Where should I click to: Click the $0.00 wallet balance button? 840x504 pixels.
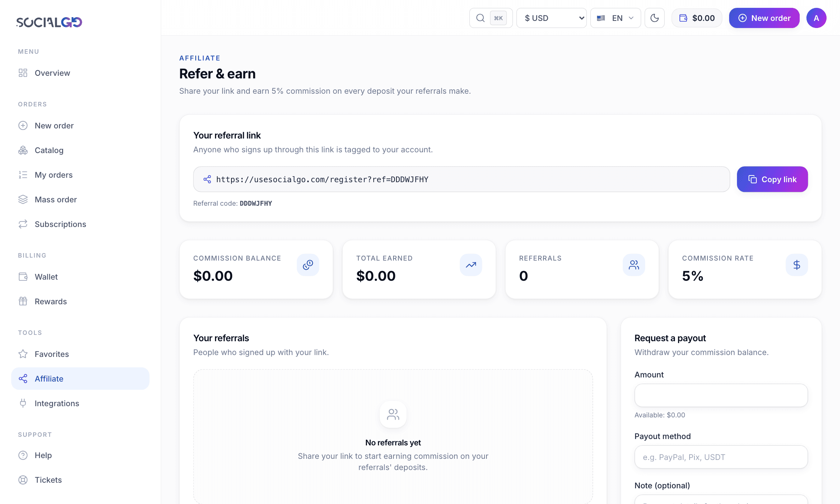[x=697, y=18]
